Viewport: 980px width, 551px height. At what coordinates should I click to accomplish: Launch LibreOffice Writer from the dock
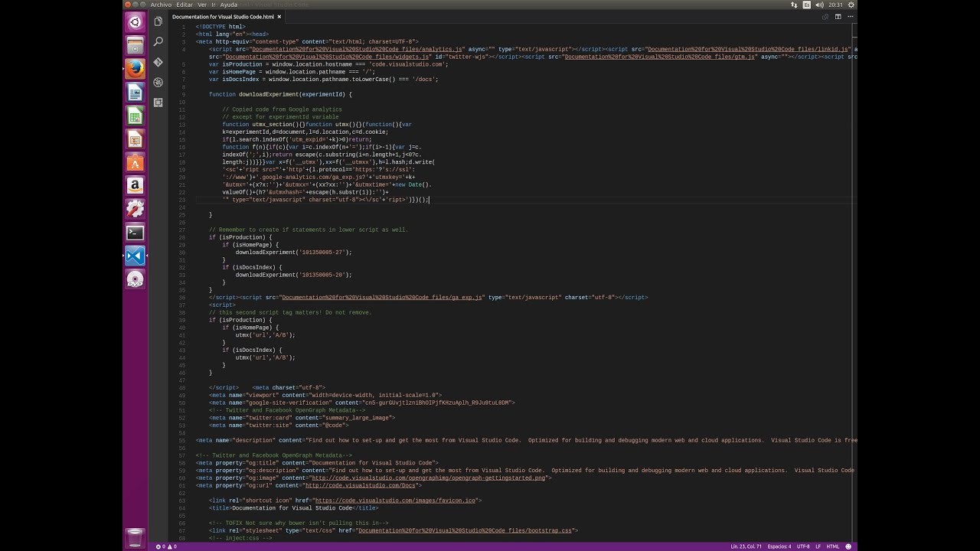(x=135, y=93)
